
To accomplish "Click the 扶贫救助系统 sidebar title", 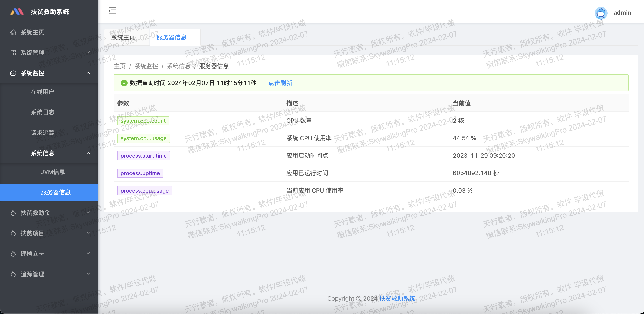I will coord(50,12).
